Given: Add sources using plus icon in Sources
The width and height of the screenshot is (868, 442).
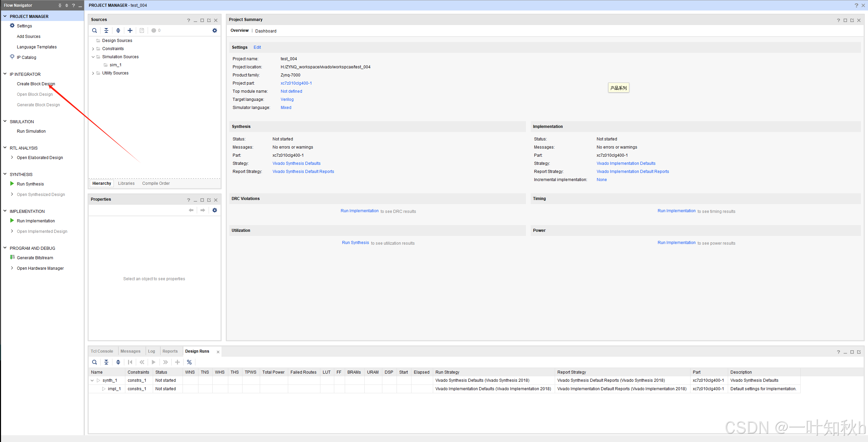Looking at the screenshot, I should [x=130, y=30].
